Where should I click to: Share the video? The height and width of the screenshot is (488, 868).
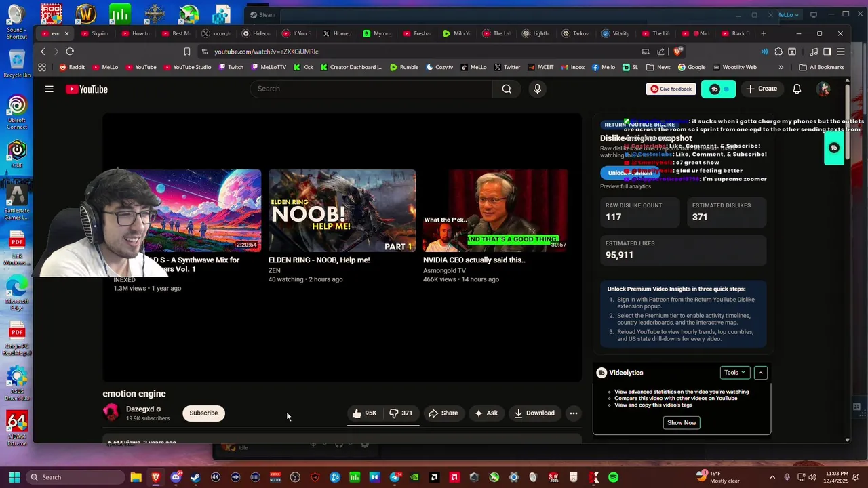pos(443,413)
